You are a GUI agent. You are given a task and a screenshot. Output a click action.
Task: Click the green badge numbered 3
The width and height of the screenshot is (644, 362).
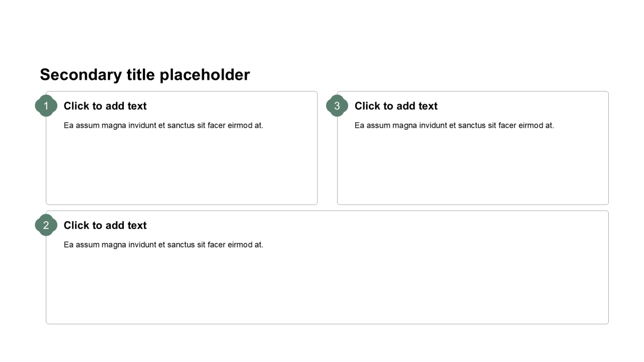[x=337, y=106]
